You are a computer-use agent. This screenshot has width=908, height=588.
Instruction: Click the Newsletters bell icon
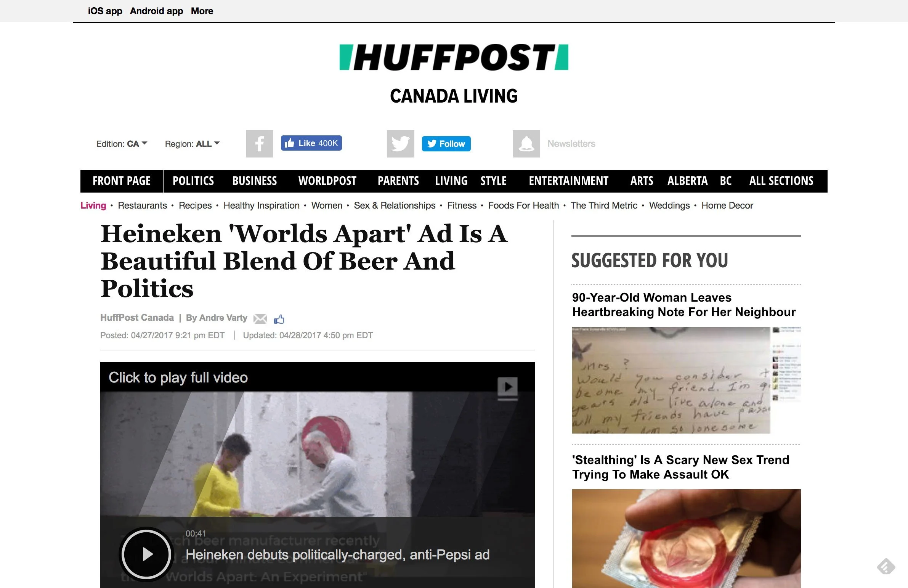(526, 144)
